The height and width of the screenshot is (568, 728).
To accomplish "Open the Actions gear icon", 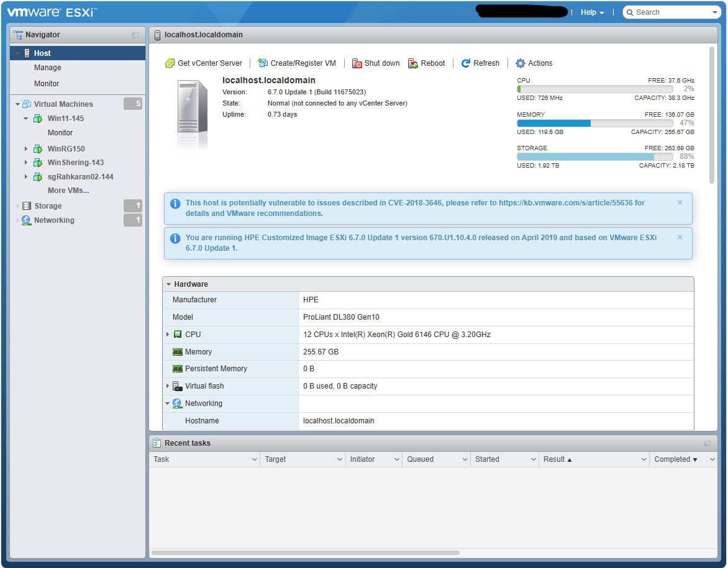I will coord(521,63).
